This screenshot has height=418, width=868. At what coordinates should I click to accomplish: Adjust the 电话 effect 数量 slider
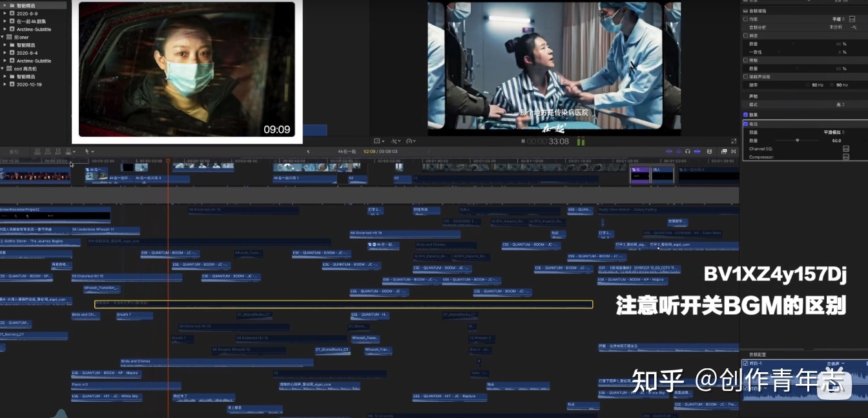click(x=797, y=140)
